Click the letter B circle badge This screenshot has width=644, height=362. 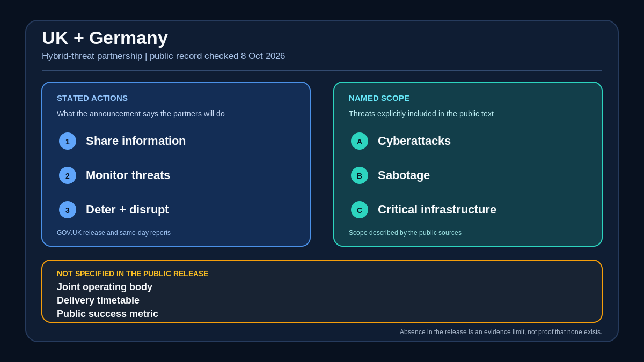point(360,175)
